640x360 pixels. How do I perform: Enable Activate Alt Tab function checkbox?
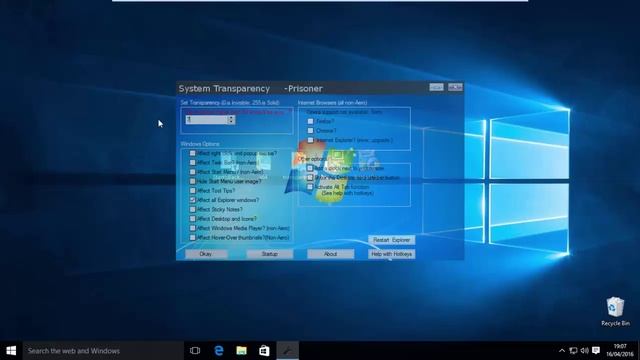pyautogui.click(x=310, y=187)
